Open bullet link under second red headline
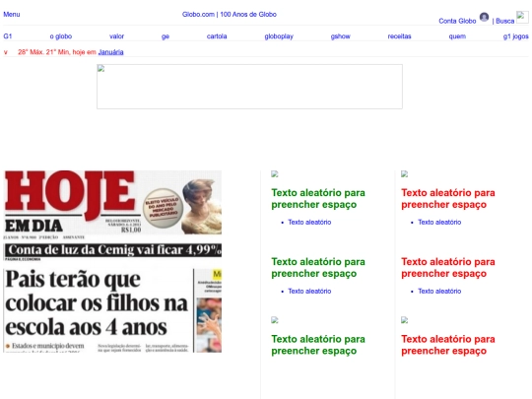Image resolution: width=532 pixels, height=399 pixels. [x=439, y=291]
